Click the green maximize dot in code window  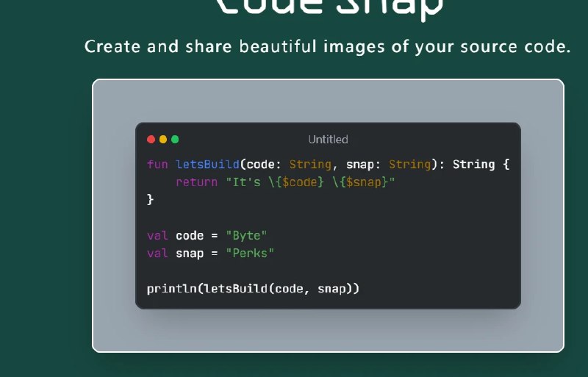(x=175, y=140)
